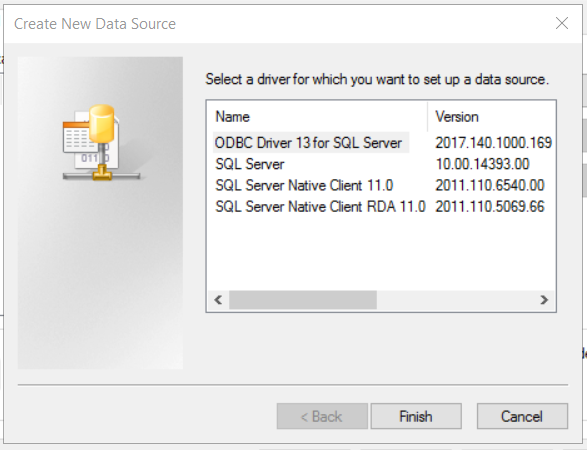
Task: Click the Name column header
Action: coord(317,117)
